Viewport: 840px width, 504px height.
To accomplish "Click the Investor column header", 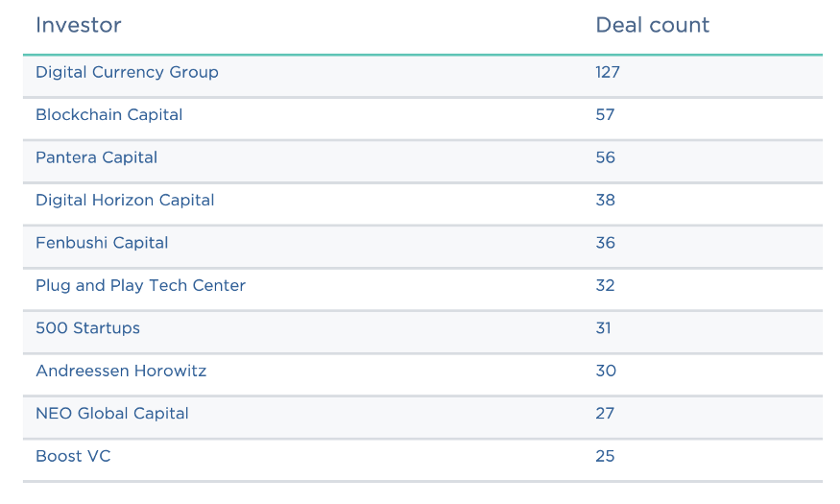I will (x=79, y=26).
